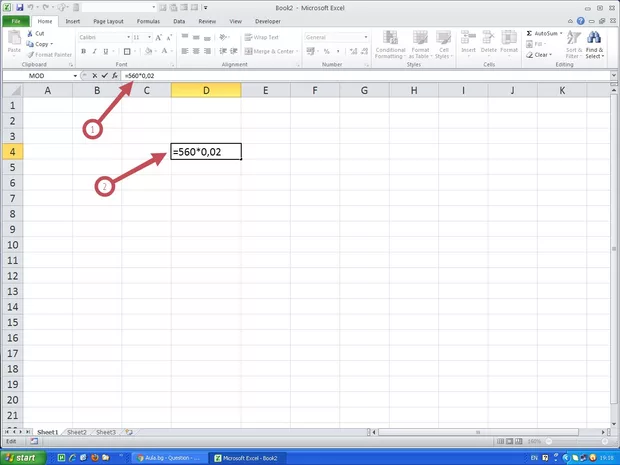This screenshot has height=465, width=620.
Task: Open the File tab
Action: (x=16, y=21)
